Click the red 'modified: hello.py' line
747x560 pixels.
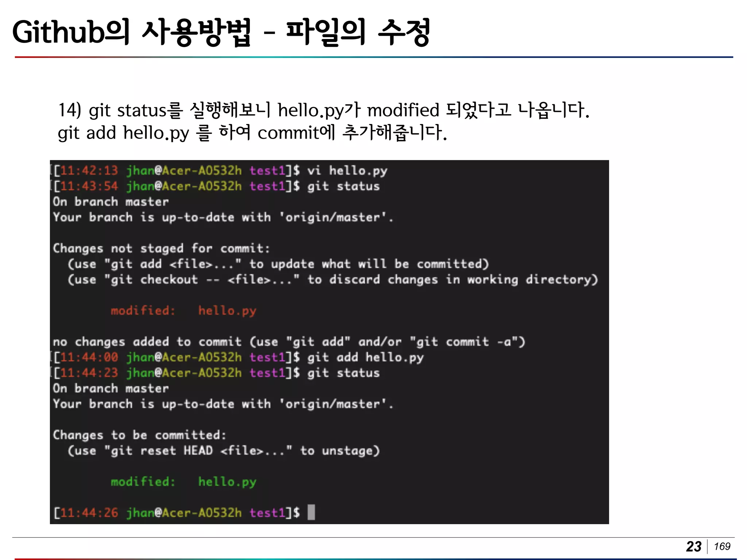183,311
